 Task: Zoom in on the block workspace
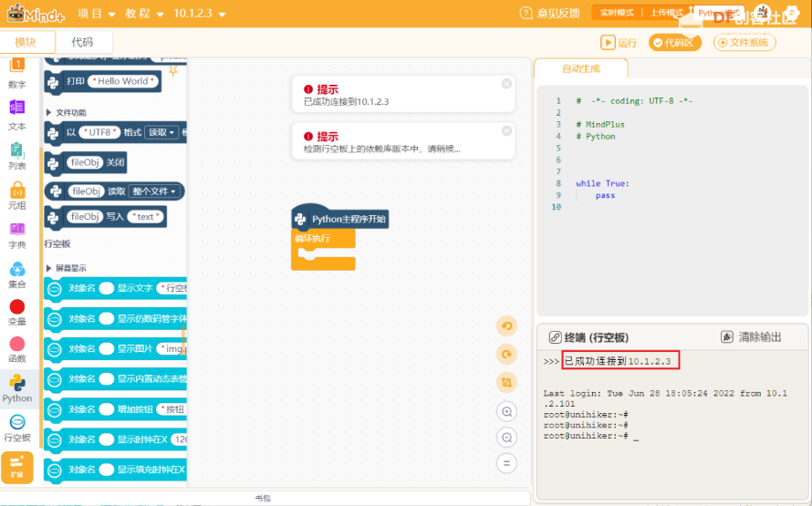tap(506, 411)
